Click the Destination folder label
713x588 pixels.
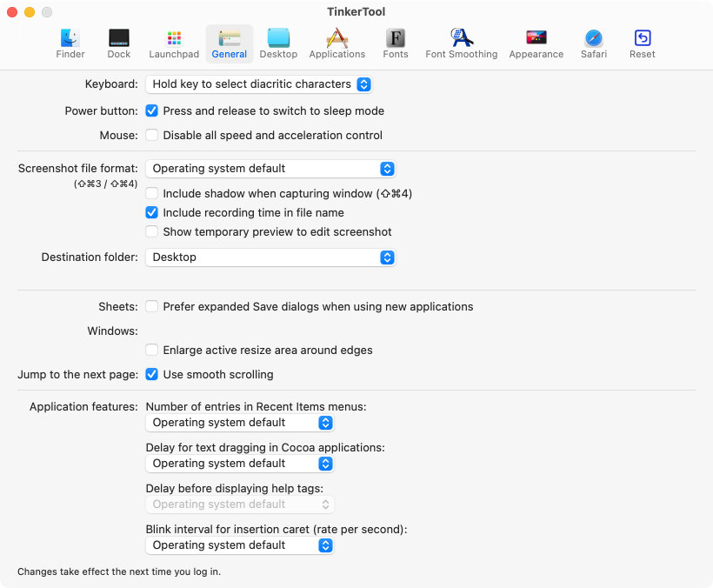coord(90,257)
